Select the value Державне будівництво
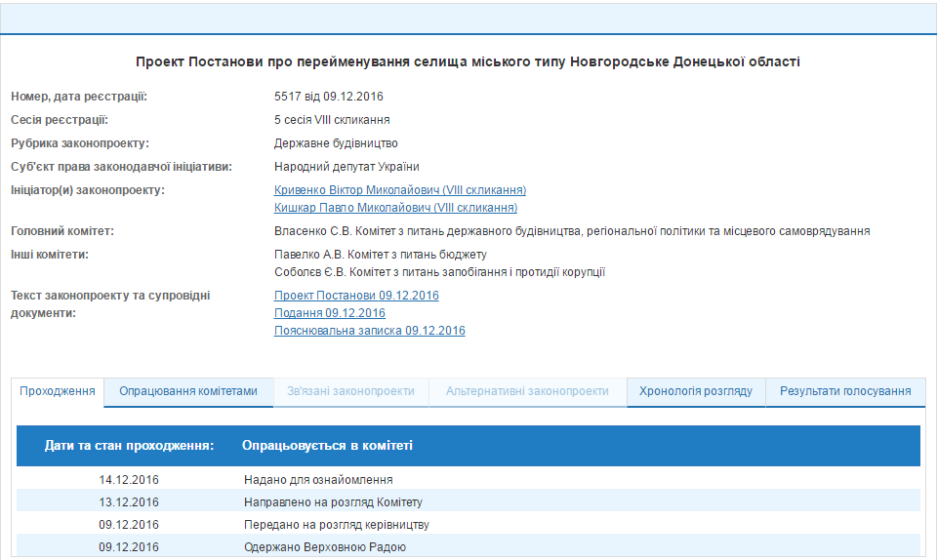Viewport: 938px width, 560px height. (x=336, y=143)
